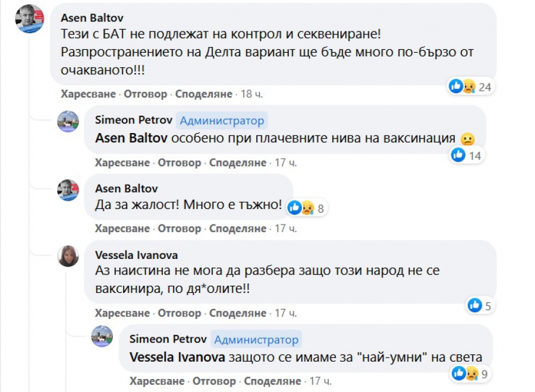Click the Администратор badge on Simeon's first reply
This screenshot has width=535, height=392.
[x=222, y=121]
